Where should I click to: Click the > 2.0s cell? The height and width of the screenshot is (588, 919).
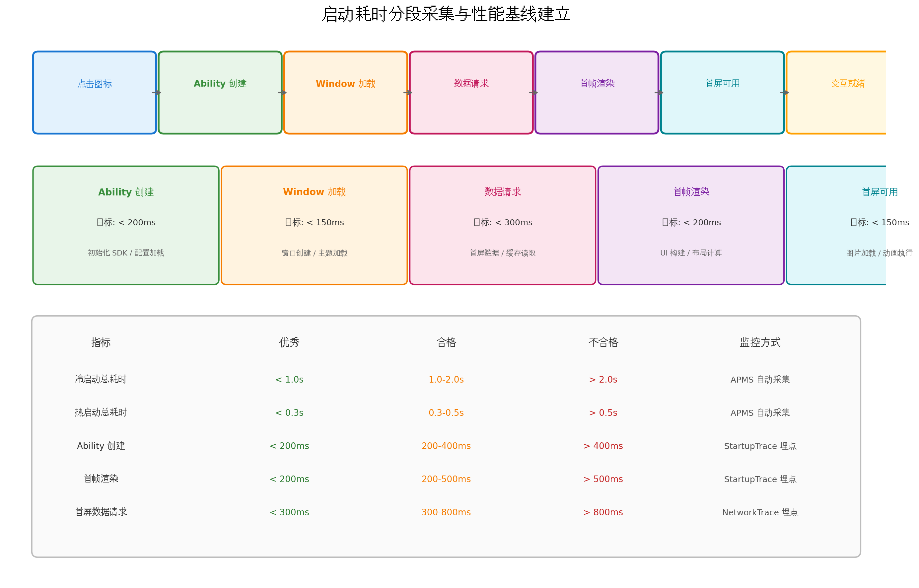(x=603, y=380)
